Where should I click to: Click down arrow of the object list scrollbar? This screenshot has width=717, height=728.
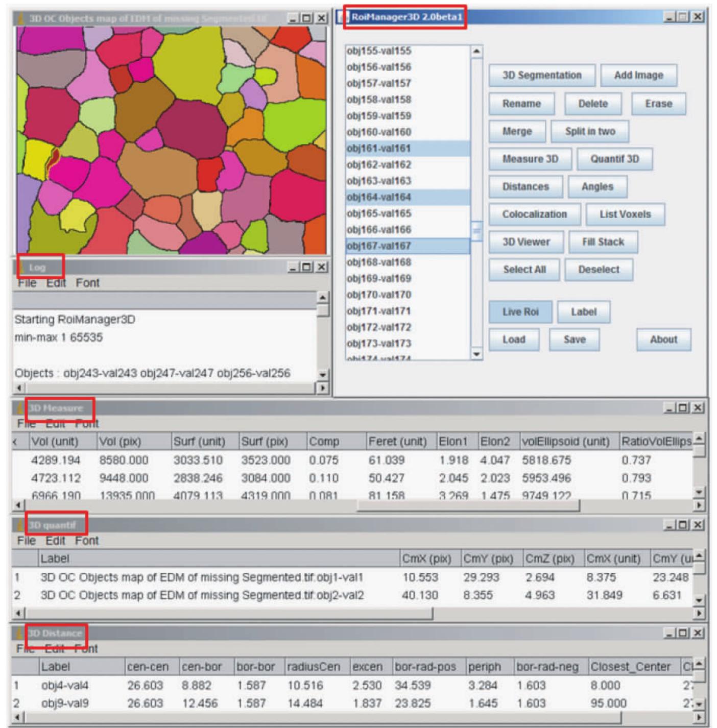pos(476,354)
